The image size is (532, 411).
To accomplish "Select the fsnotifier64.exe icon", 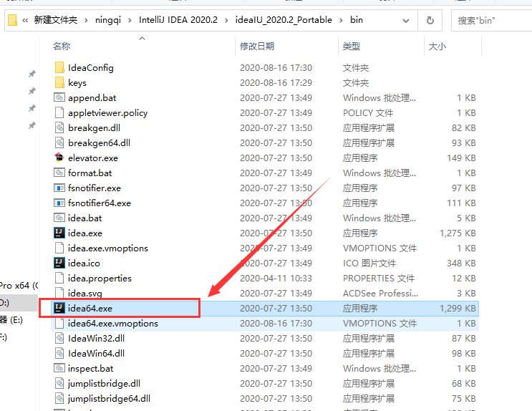I will (59, 203).
